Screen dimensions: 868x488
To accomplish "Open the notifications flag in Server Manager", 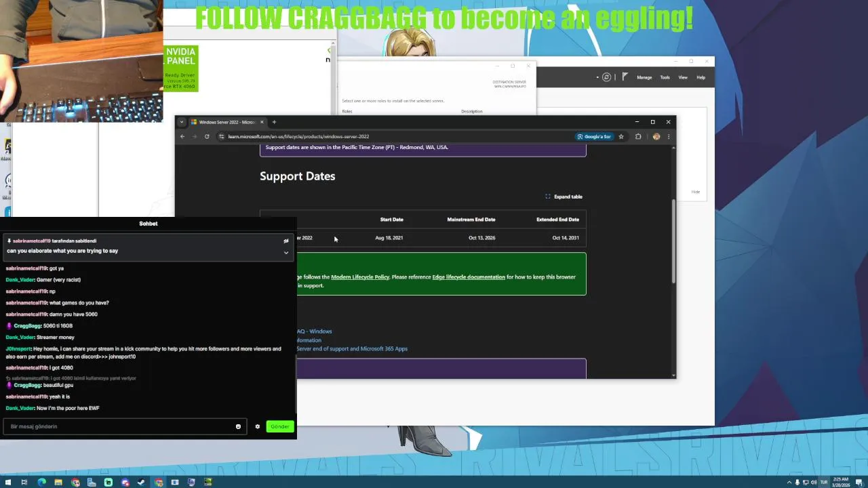I will coord(625,77).
